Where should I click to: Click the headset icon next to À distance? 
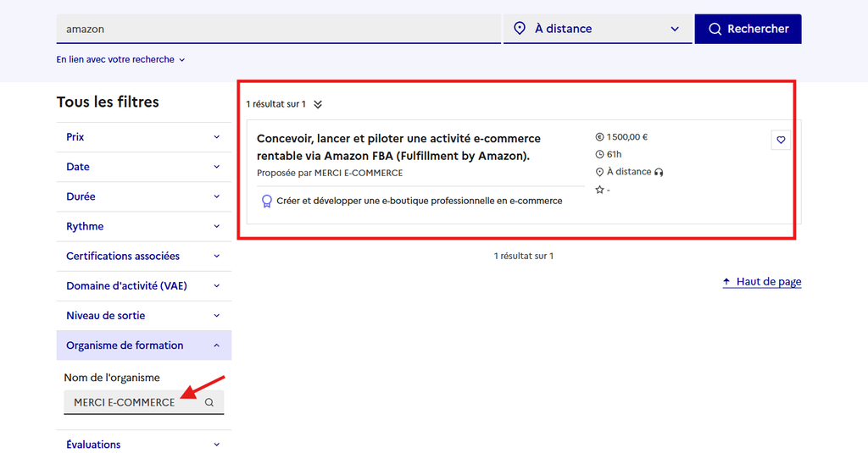[x=658, y=172]
